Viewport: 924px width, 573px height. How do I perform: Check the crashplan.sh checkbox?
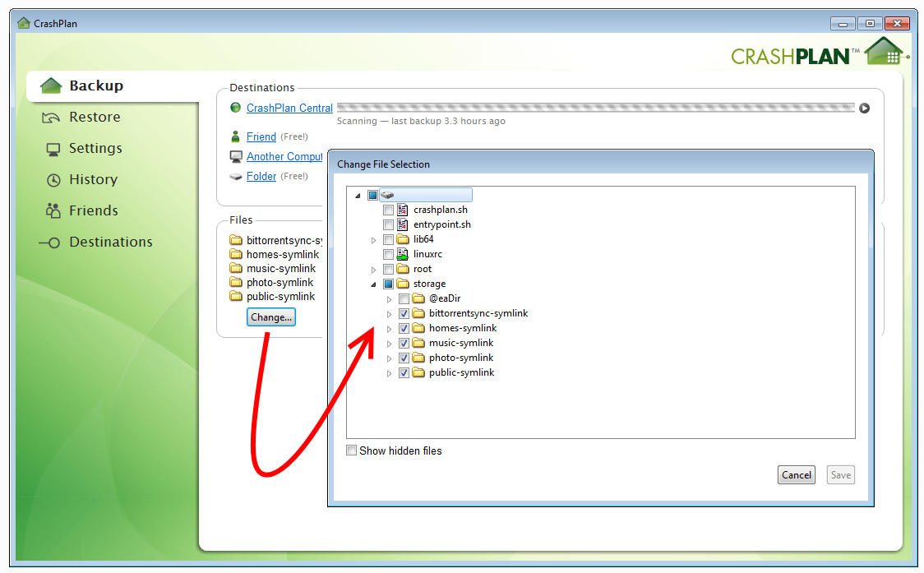coord(388,210)
